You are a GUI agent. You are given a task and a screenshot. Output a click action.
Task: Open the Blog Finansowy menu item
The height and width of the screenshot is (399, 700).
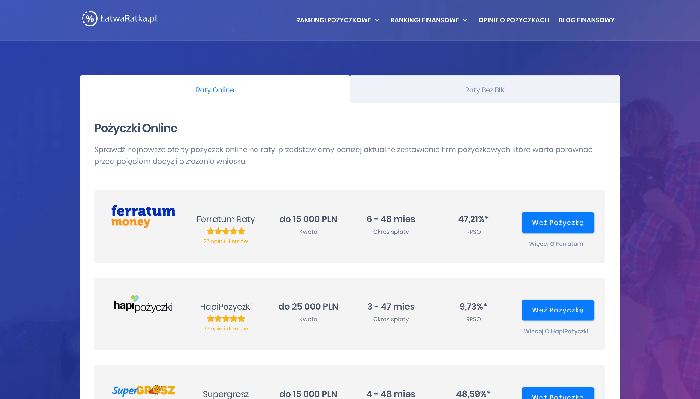click(x=586, y=20)
